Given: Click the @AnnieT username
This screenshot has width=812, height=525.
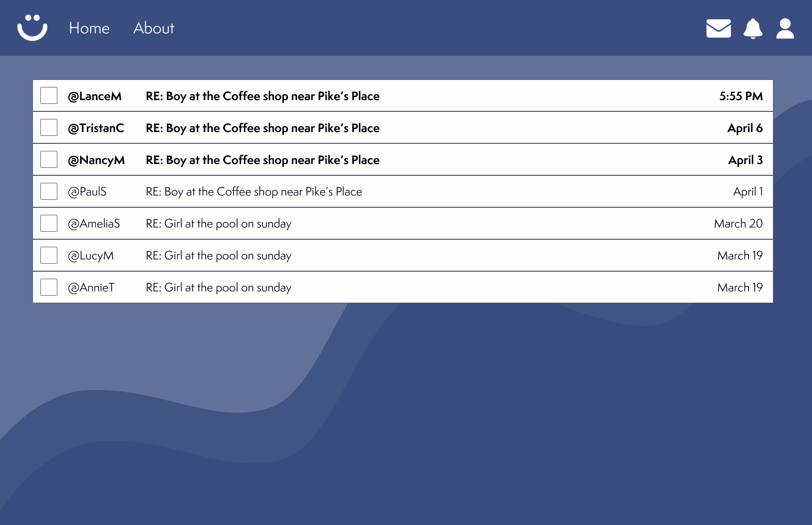Looking at the screenshot, I should click(x=91, y=288).
